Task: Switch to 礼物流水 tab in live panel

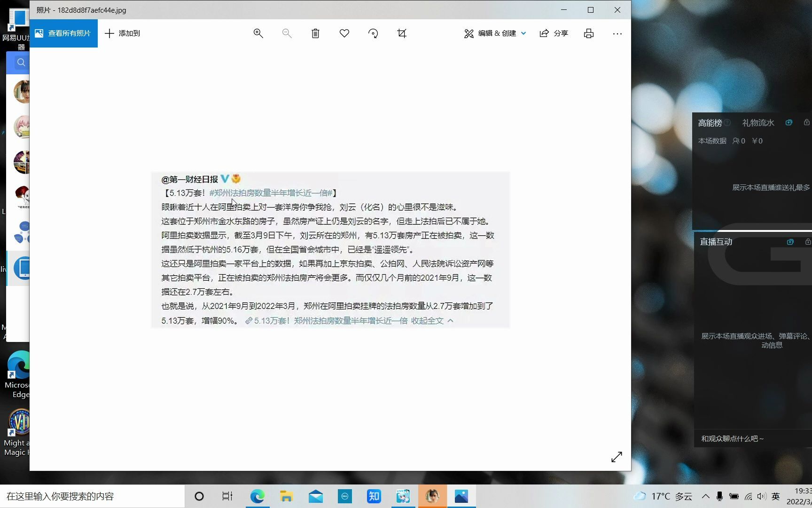Action: click(758, 123)
